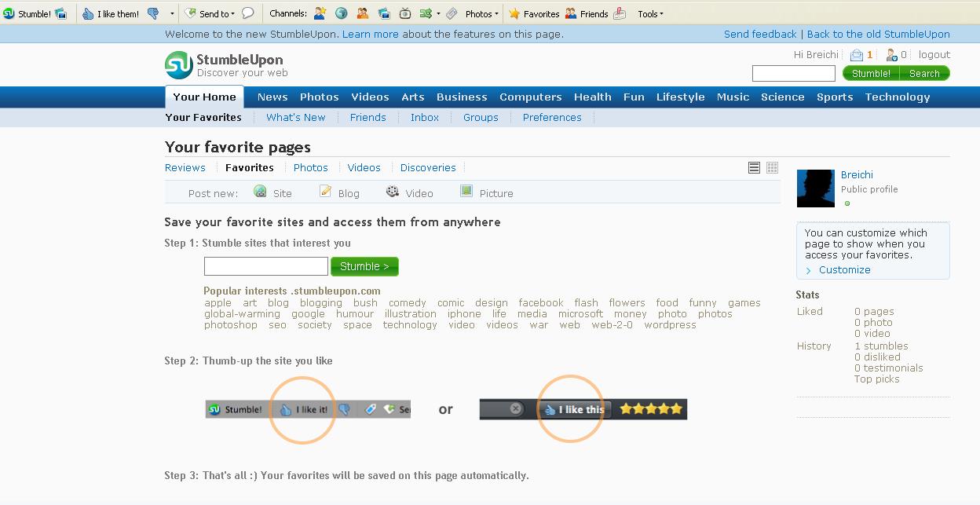Click the Picture post-new image icon
The width and height of the screenshot is (980, 505).
pyautogui.click(x=466, y=192)
